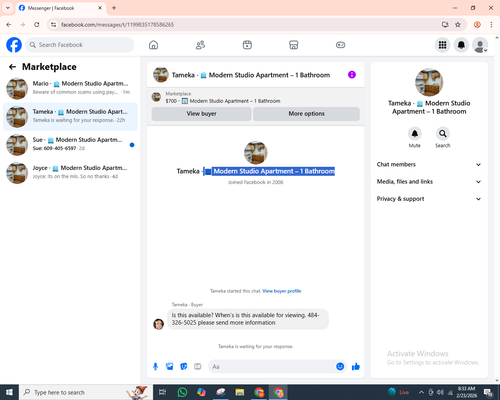This screenshot has width=500, height=400.
Task: Send a thumbs-up like
Action: pyautogui.click(x=356, y=367)
